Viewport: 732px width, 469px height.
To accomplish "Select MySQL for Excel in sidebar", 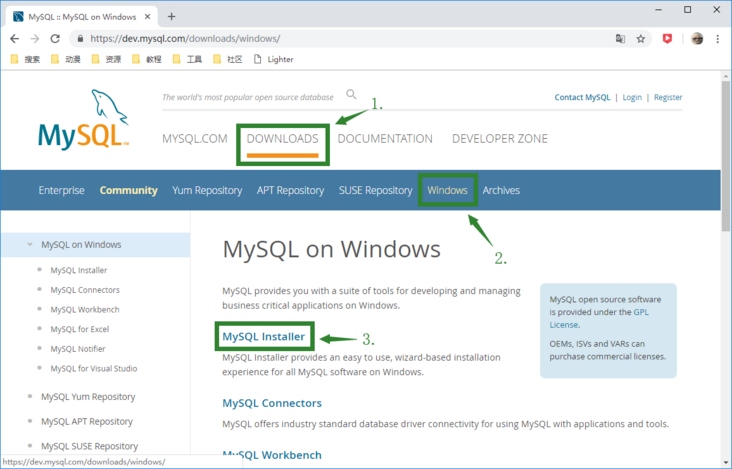I will click(80, 329).
